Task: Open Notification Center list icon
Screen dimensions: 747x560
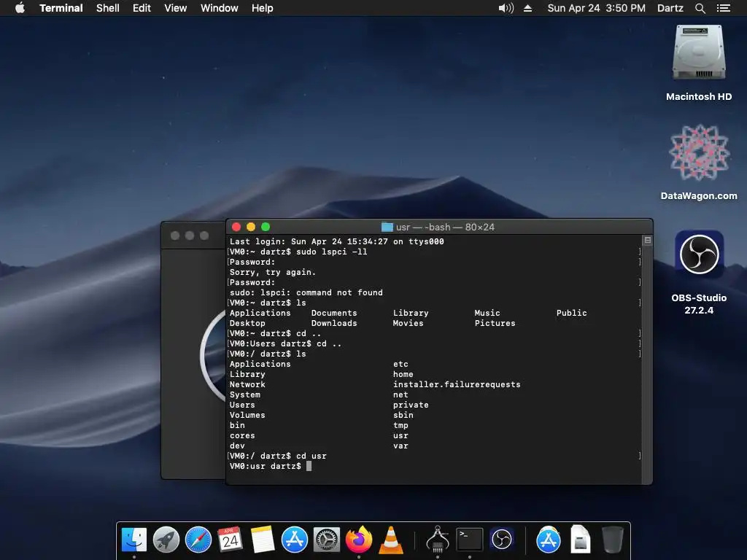Action: [723, 8]
